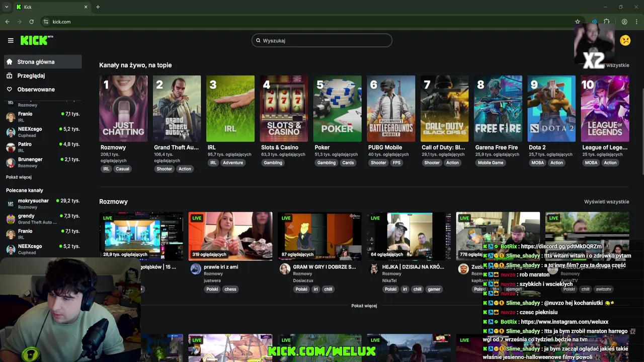Click the streamer avatar beside prawie irl z ami
The height and width of the screenshot is (362, 644).
tap(196, 269)
